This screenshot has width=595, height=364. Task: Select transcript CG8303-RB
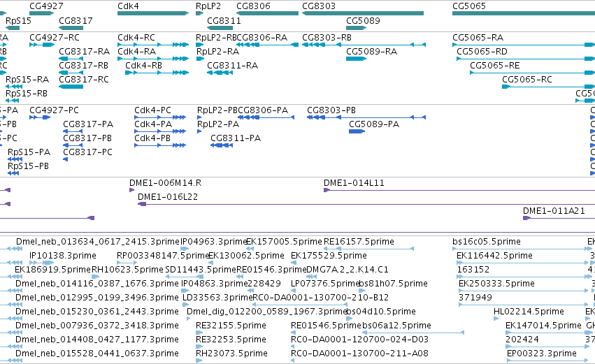click(x=327, y=38)
